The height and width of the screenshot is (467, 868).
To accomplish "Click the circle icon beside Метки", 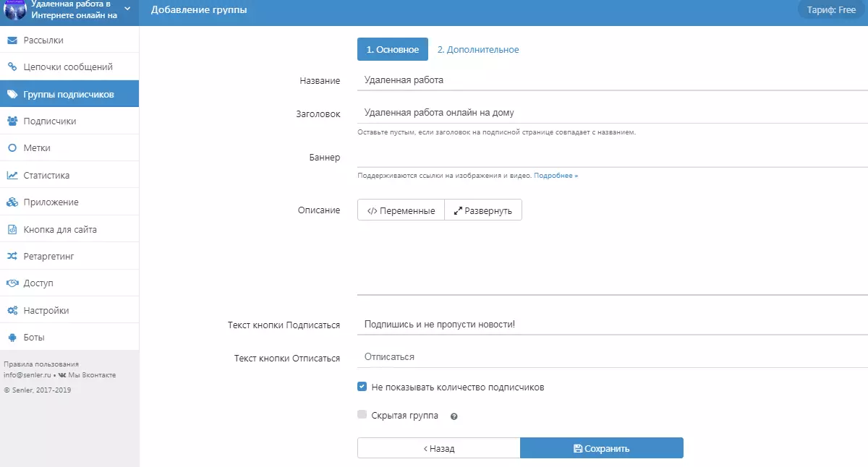I will [12, 147].
